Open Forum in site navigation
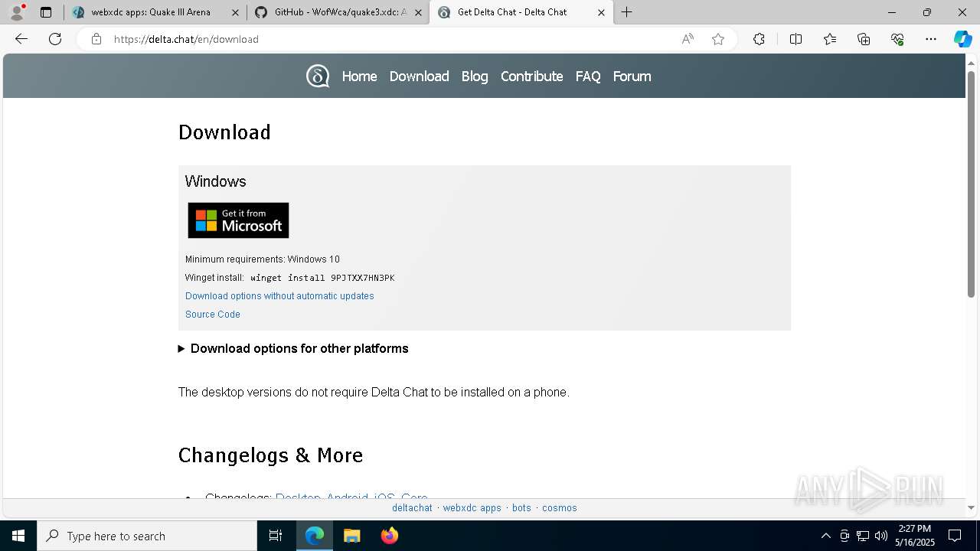 (632, 76)
